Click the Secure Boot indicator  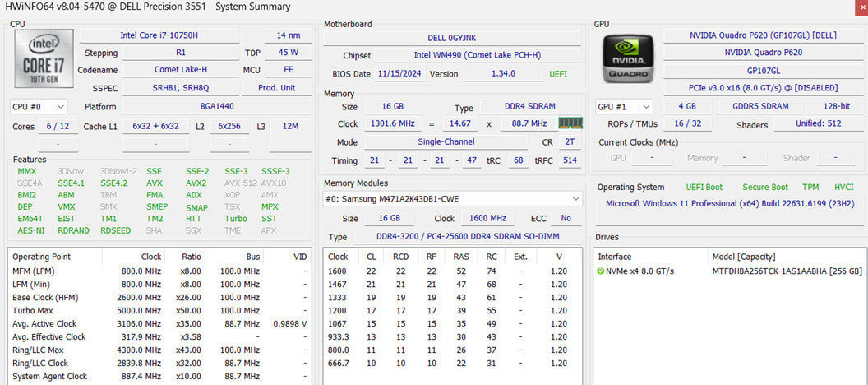click(765, 188)
